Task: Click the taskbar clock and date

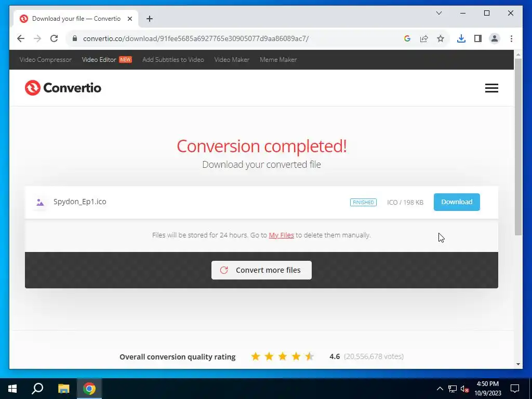Action: [487, 389]
